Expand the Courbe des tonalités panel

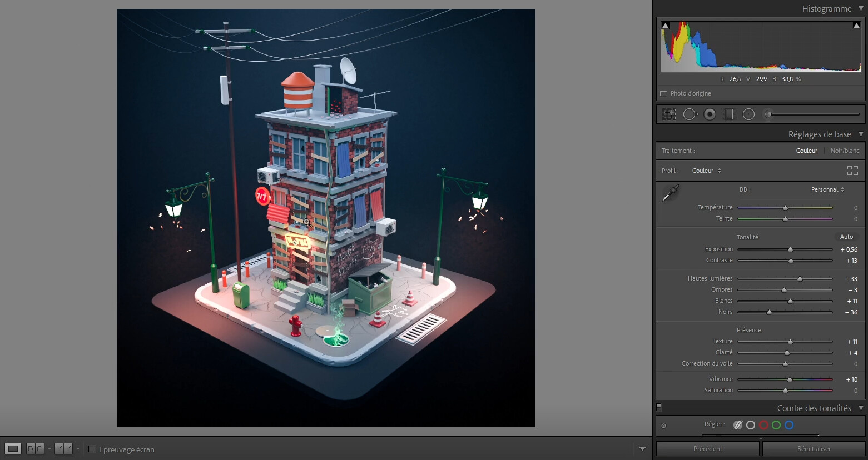tap(861, 407)
